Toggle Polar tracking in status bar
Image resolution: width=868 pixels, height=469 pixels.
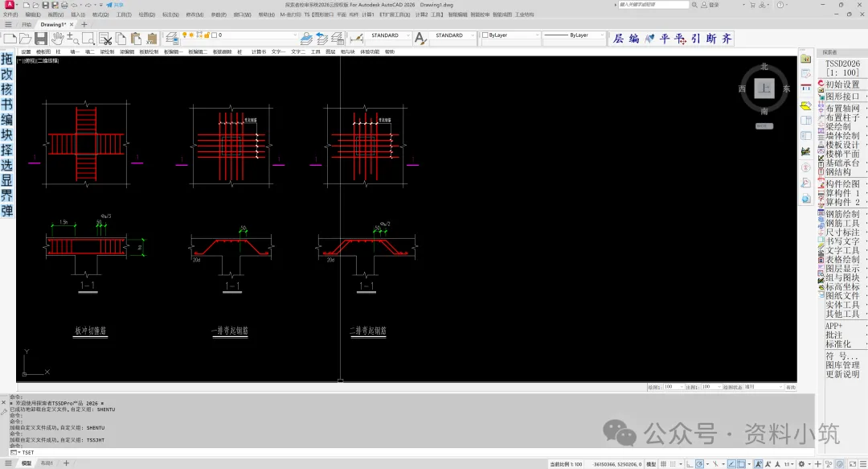pyautogui.click(x=700, y=463)
